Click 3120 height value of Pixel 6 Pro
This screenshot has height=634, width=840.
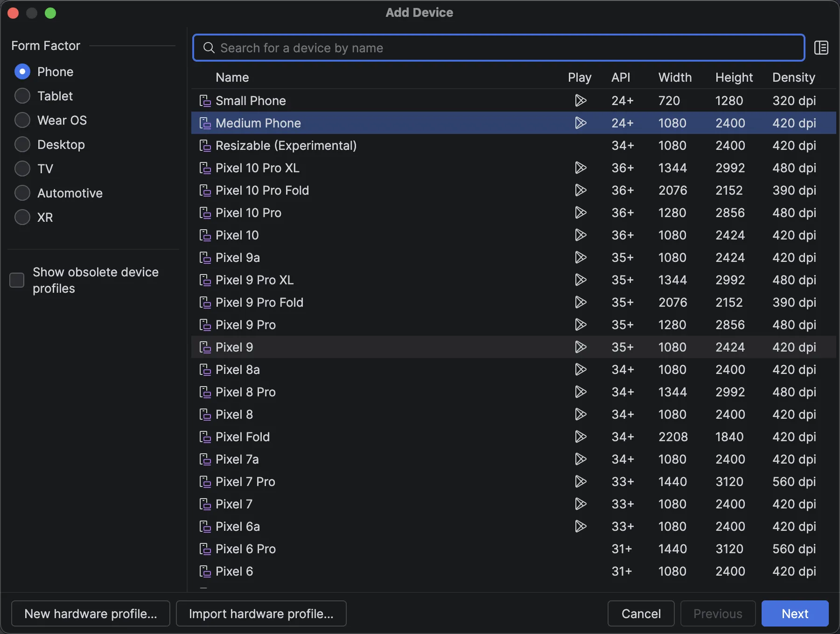(729, 549)
